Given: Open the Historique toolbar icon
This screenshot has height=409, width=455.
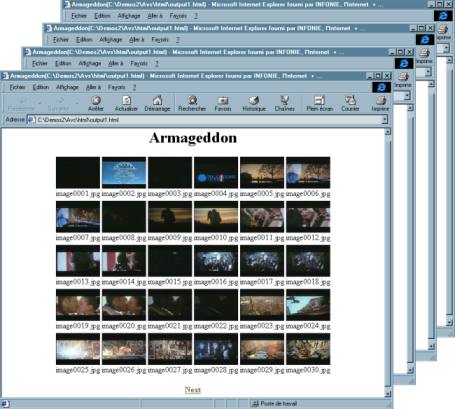Looking at the screenshot, I should [x=254, y=100].
